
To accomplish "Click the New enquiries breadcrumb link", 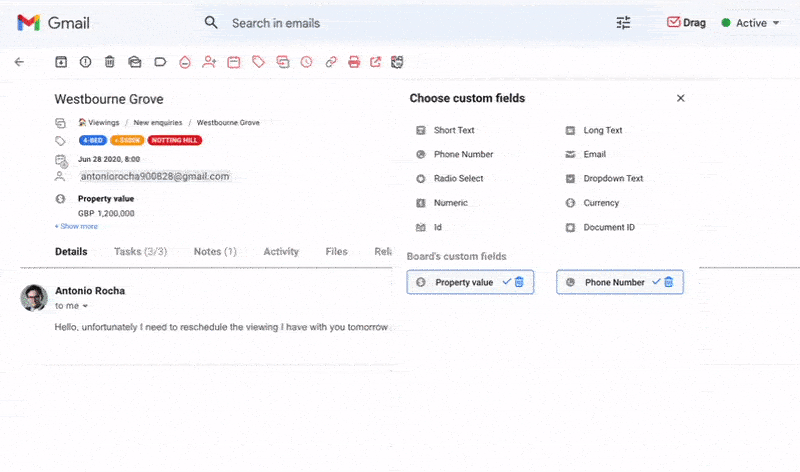I will (161, 122).
